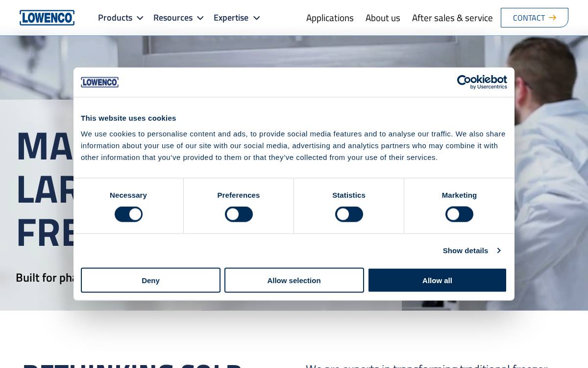The height and width of the screenshot is (368, 588).
Task: Click the Allow selection button
Action: pos(294,280)
